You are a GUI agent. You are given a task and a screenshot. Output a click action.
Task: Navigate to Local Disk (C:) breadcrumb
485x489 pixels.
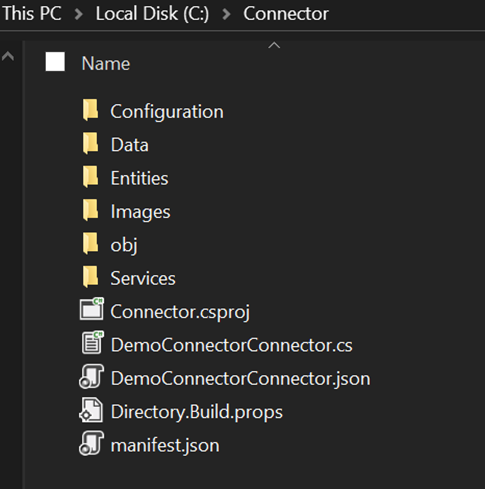(152, 14)
